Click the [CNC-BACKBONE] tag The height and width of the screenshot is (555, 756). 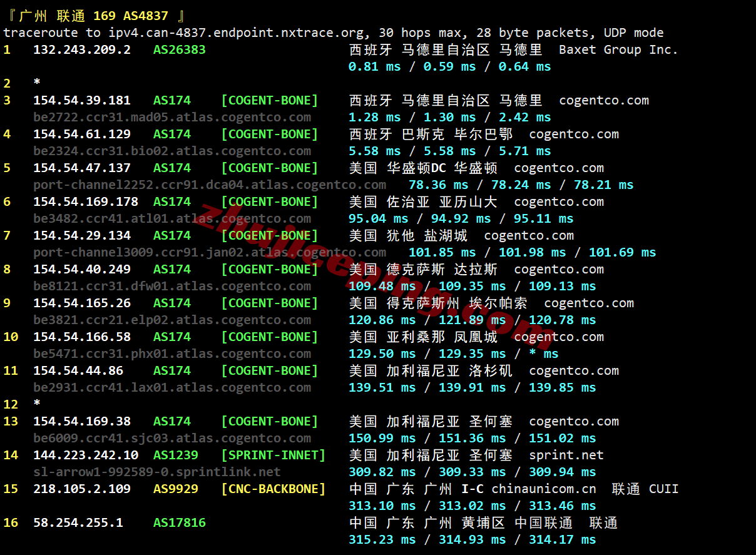pyautogui.click(x=273, y=489)
